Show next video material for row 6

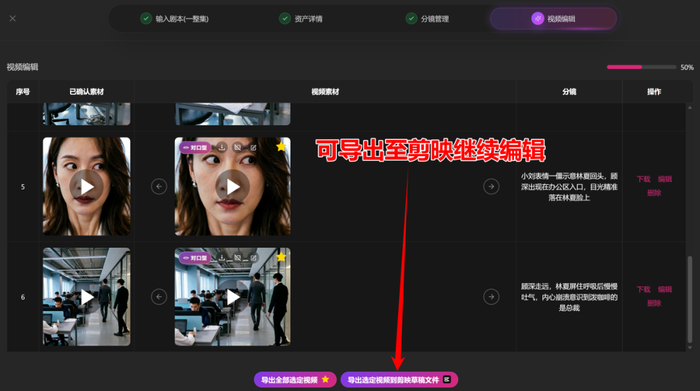[x=491, y=296]
